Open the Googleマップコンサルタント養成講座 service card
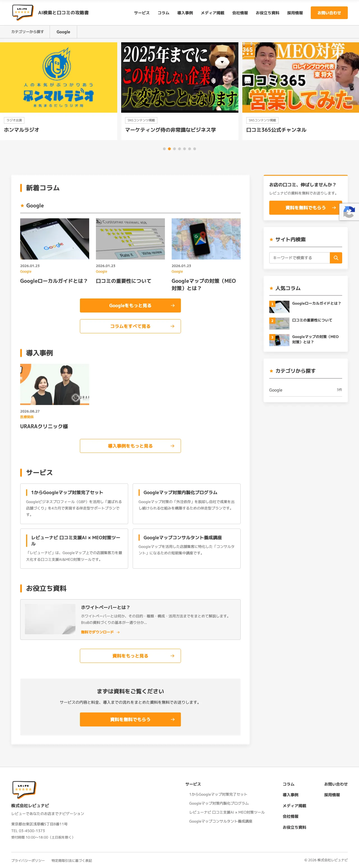Viewport: 359px width, 868px height. point(187,548)
